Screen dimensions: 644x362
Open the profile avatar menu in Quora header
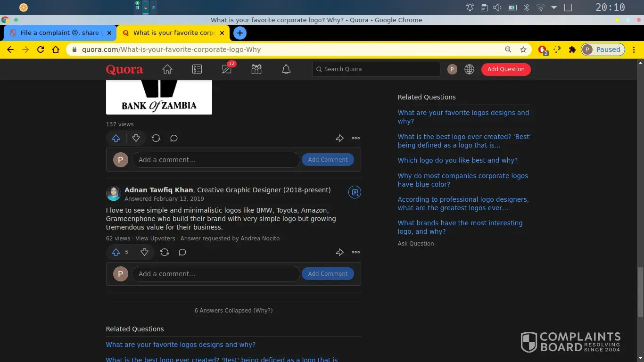pyautogui.click(x=452, y=69)
